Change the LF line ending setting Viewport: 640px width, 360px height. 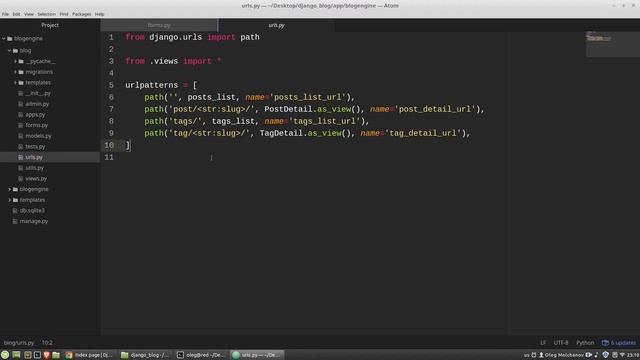543,343
